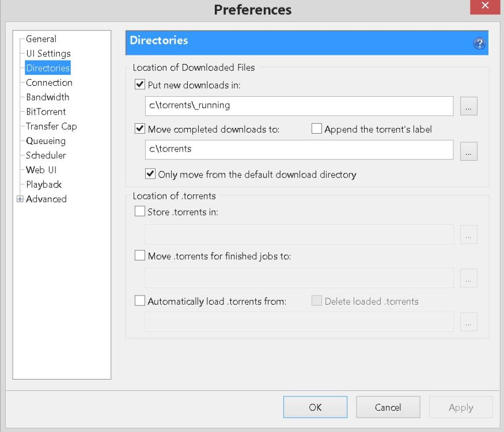Viewport: 504px width, 432px height.
Task: Click the c:\torrents\_running path field
Action: tap(299, 106)
